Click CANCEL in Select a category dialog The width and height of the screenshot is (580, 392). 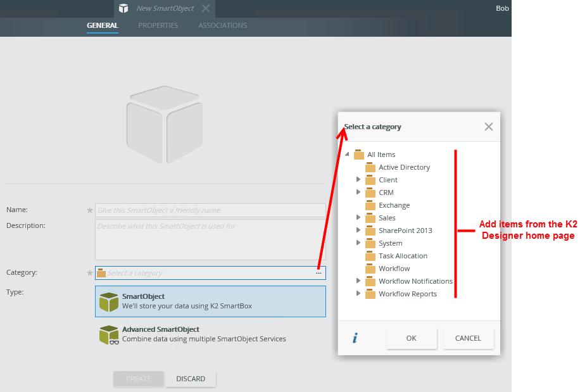tap(468, 338)
